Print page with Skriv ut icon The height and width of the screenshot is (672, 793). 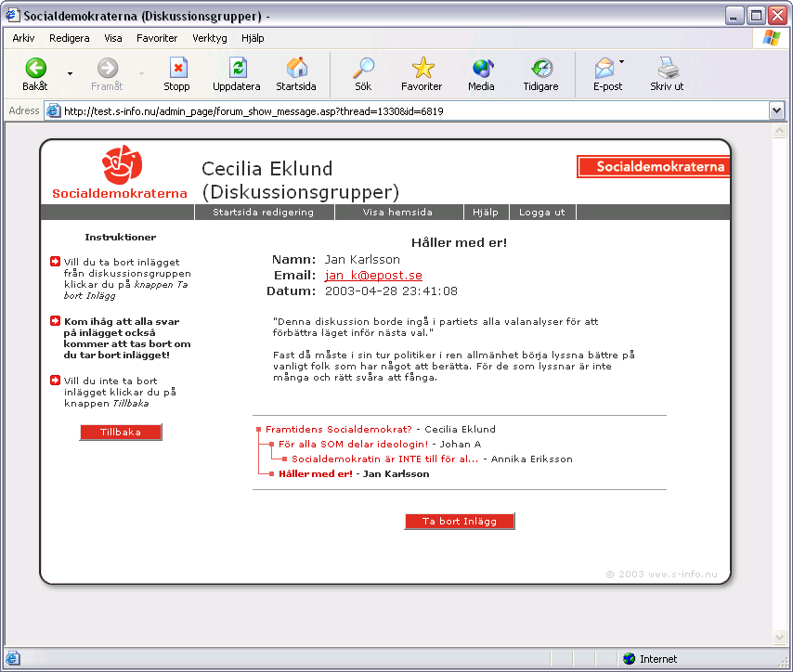[668, 68]
